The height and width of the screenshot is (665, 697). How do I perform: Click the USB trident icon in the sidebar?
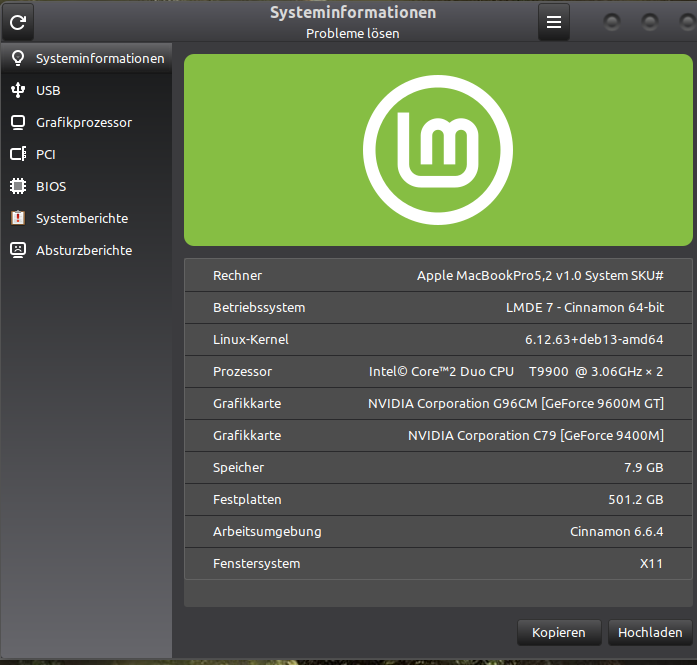[x=17, y=90]
